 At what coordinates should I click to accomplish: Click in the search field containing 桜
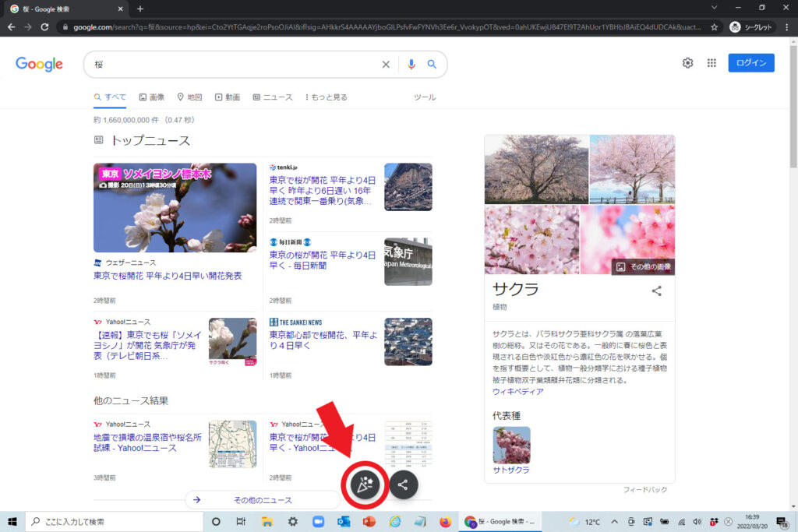tap(234, 65)
